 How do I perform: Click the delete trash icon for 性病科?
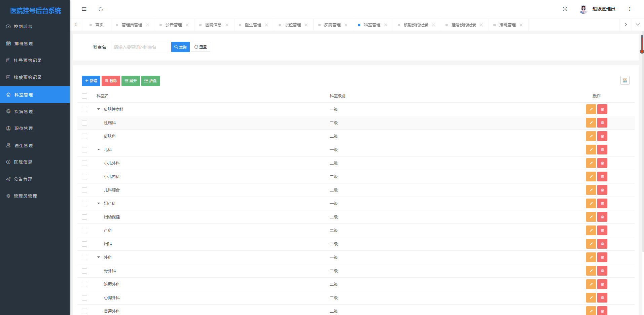(x=602, y=123)
